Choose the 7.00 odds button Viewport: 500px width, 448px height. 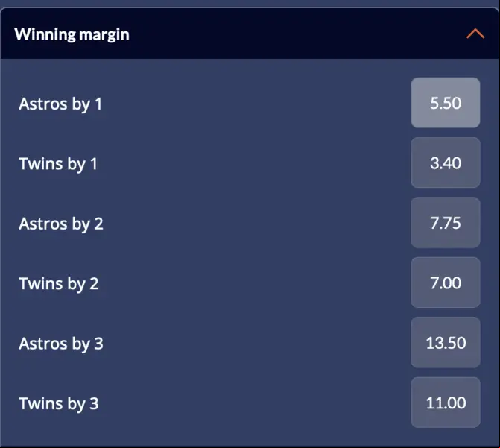[x=446, y=283]
